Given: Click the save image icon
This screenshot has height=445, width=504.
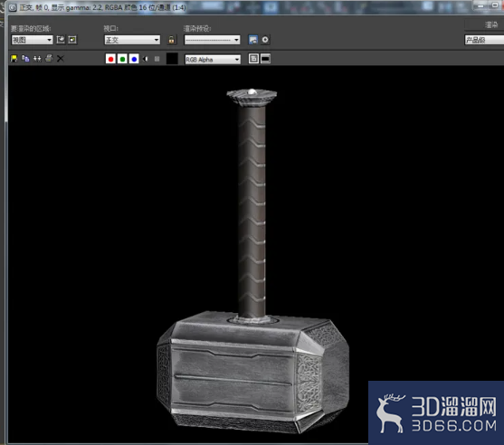Looking at the screenshot, I should tap(14, 59).
